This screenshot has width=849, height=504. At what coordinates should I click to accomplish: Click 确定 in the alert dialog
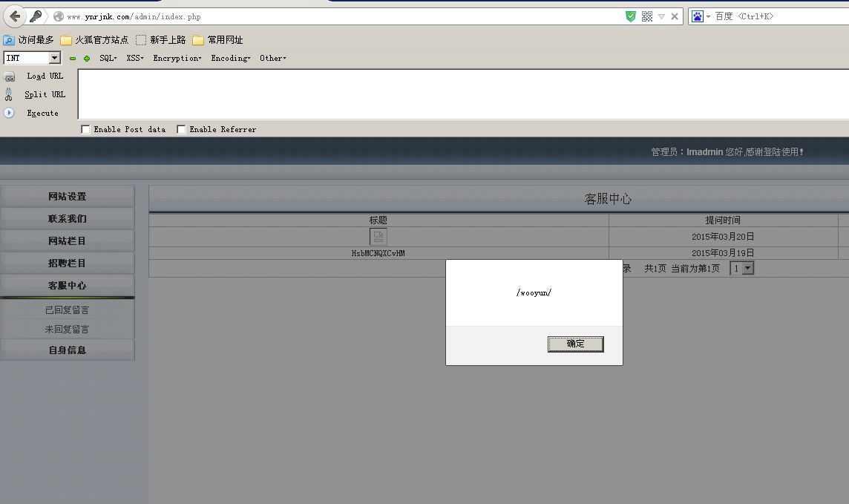[576, 344]
